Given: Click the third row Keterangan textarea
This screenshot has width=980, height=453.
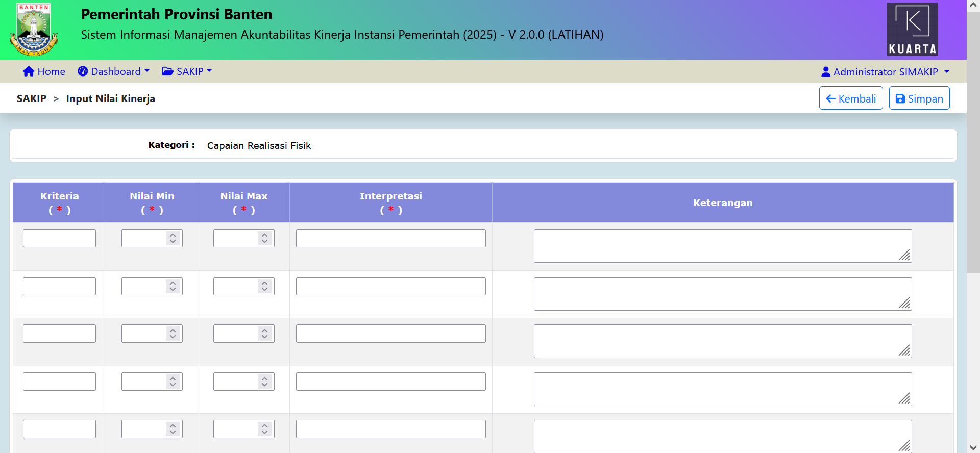Looking at the screenshot, I should [x=723, y=341].
